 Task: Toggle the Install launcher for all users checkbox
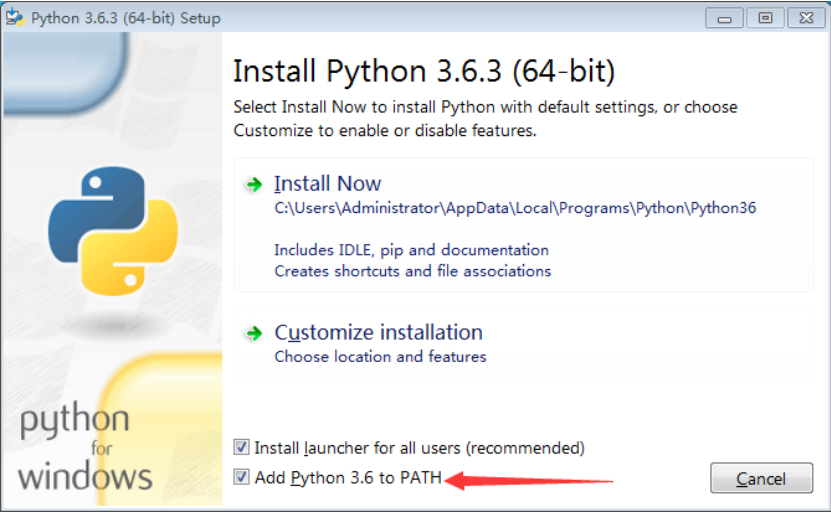(x=241, y=448)
